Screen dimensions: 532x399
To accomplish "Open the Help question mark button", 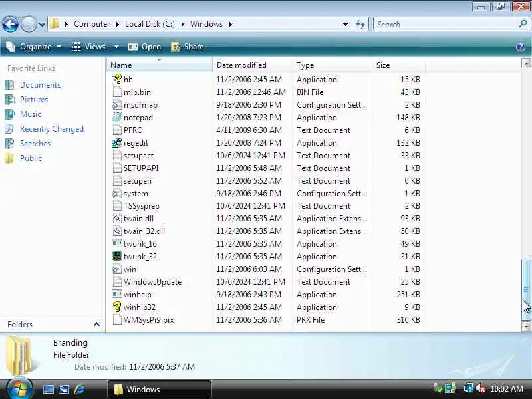I will point(521,47).
